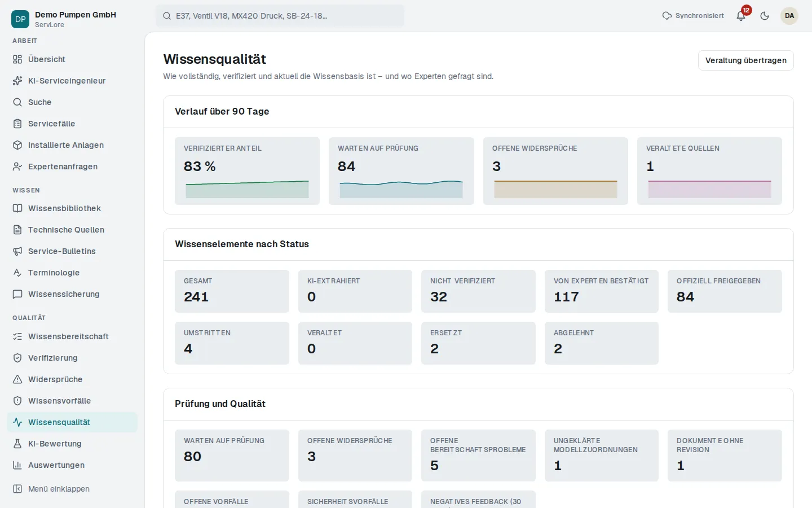Click the Verifizierter Anteil 83 % sparkline card
Screen dimensions: 812x508
(x=247, y=171)
